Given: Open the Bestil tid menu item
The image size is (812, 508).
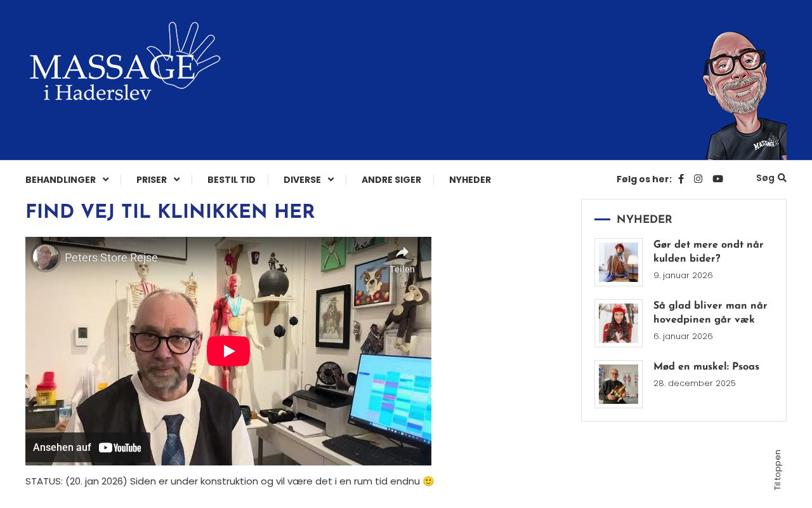Looking at the screenshot, I should [232, 180].
